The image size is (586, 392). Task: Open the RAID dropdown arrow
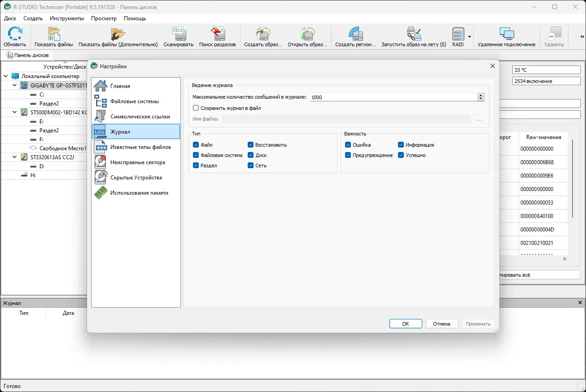click(469, 37)
